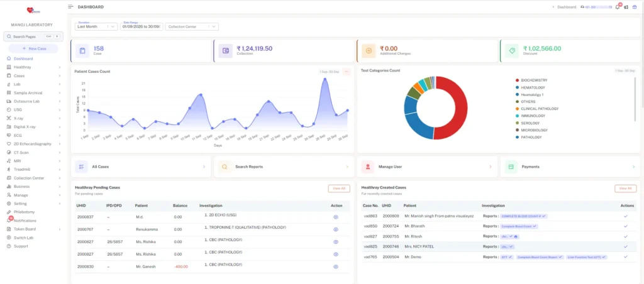Click the Sample Archival icon in sidebar
The height and width of the screenshot is (284, 644).
[x=9, y=93]
